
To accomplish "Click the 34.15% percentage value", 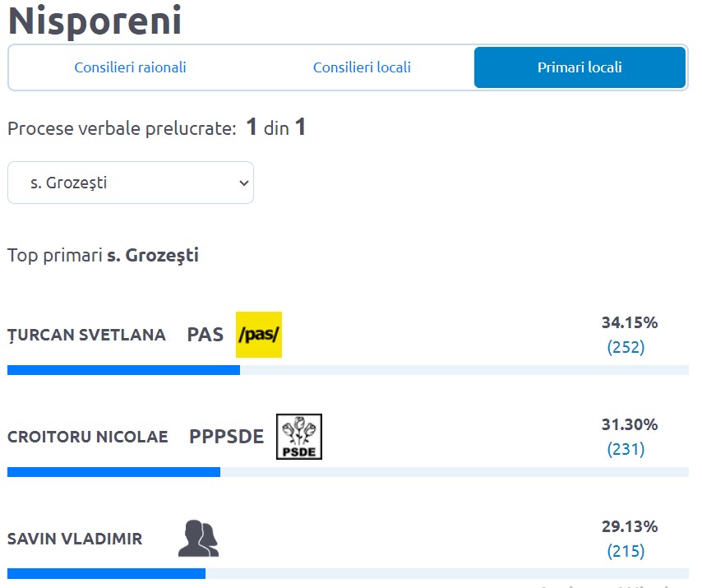I will (630, 322).
